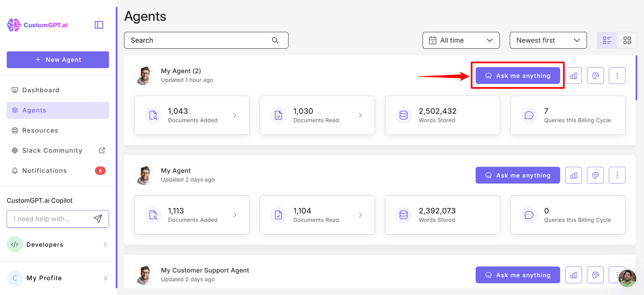Create a New Agent

click(x=58, y=60)
